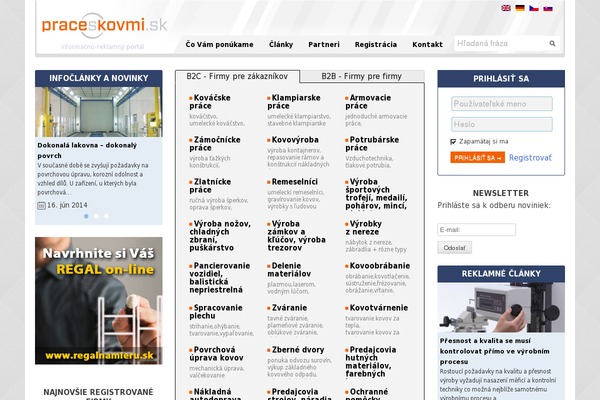Click the 'Odoslať' newsletter button
The height and width of the screenshot is (400, 600).
455,248
